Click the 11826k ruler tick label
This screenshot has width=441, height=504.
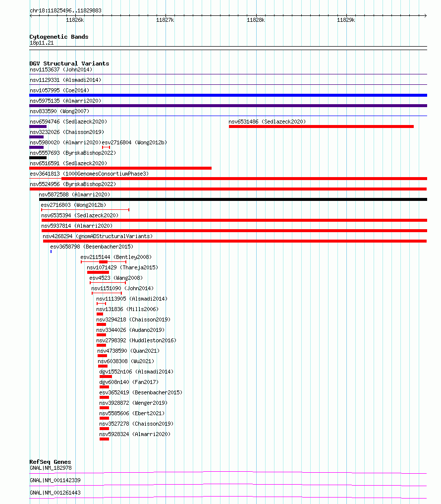point(75,20)
